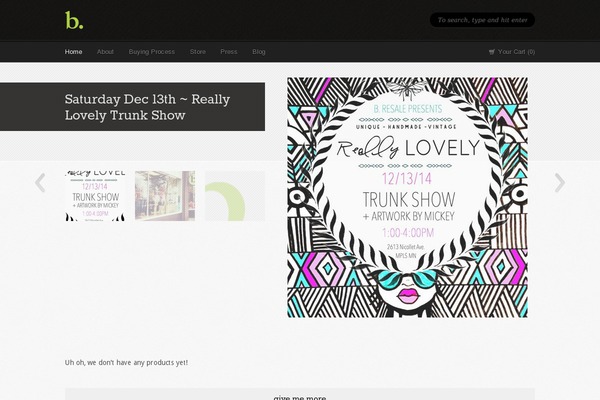The image size is (600, 400).
Task: Select the Trunk Show flyer thumbnail
Action: tap(95, 196)
